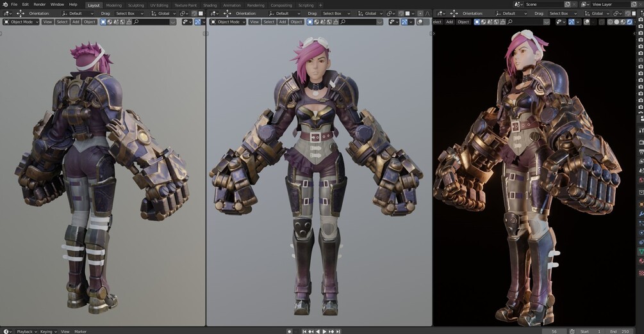Click the current frame field showing 56

[554, 331]
